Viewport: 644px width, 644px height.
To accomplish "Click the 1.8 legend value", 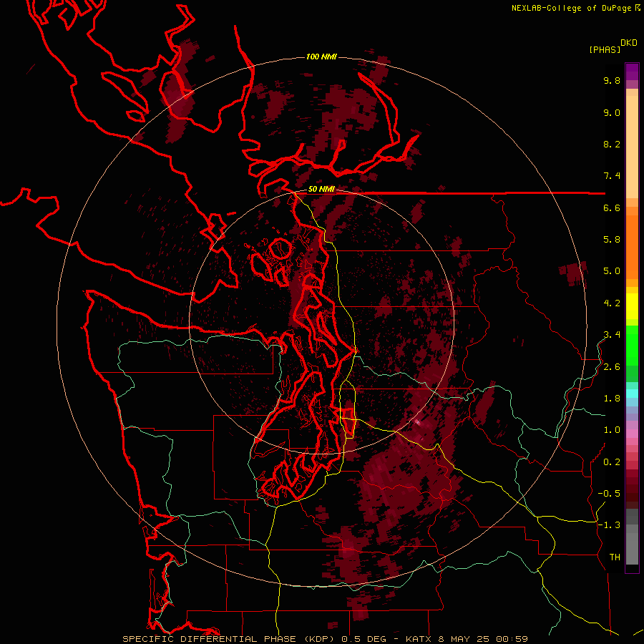I will coord(612,399).
